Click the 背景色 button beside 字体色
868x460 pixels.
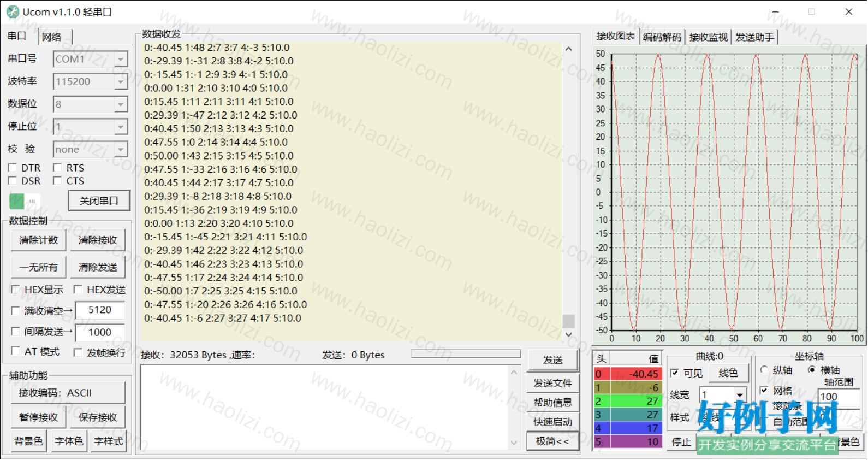[28, 441]
